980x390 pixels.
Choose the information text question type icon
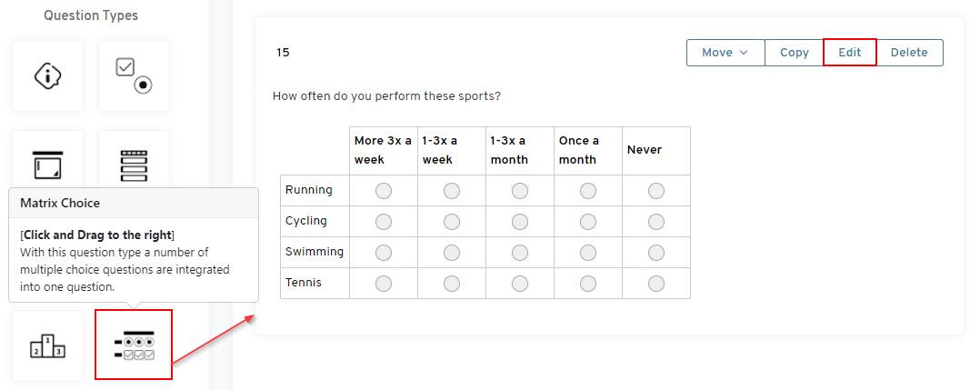tap(47, 76)
